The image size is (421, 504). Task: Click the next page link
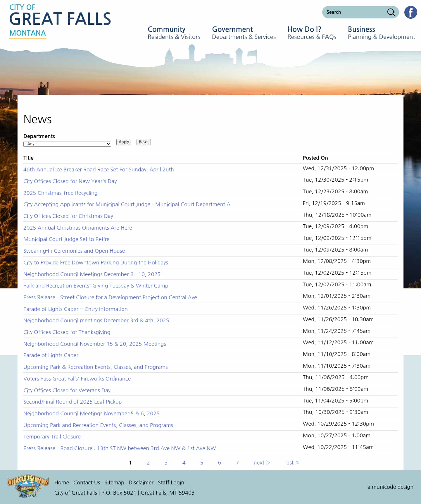(x=262, y=462)
